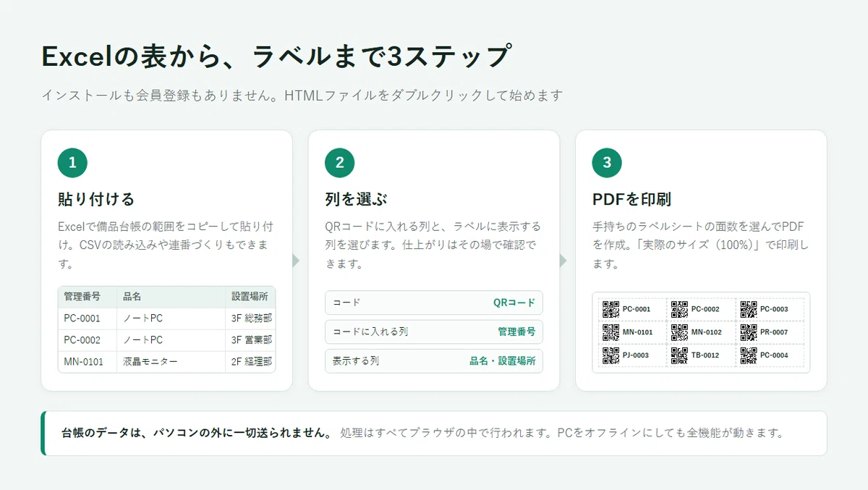Click the 3F 総務部 table cell

pyautogui.click(x=250, y=318)
